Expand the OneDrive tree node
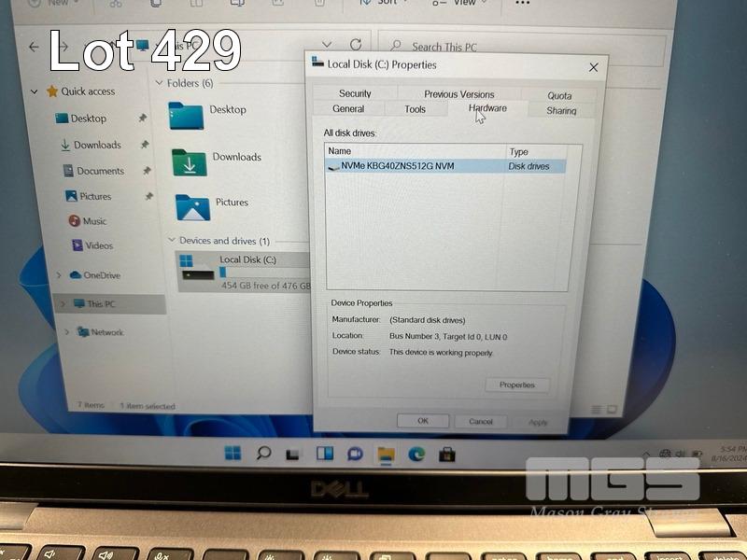 point(60,275)
